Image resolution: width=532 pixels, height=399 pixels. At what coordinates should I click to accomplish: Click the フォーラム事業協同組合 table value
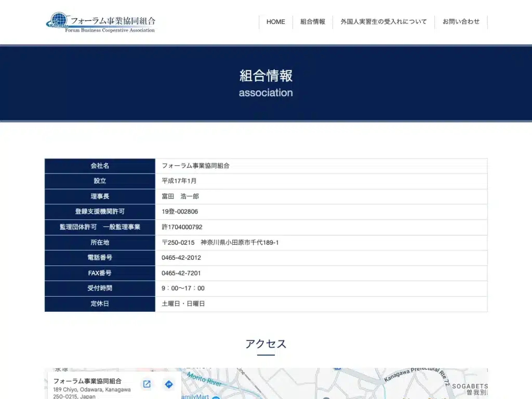[x=195, y=166]
